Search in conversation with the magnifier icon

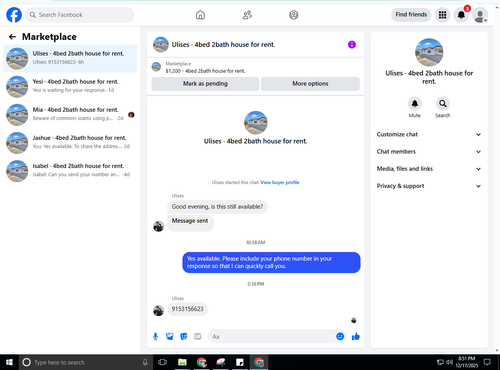point(443,104)
